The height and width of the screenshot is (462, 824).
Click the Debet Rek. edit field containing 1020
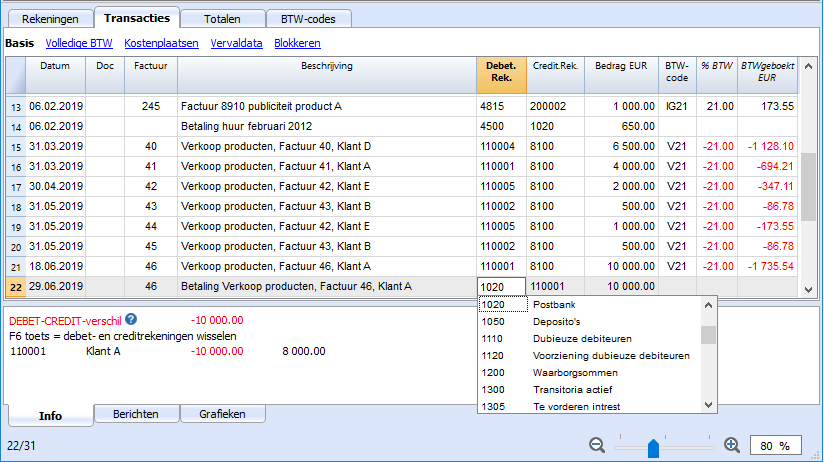click(501, 286)
